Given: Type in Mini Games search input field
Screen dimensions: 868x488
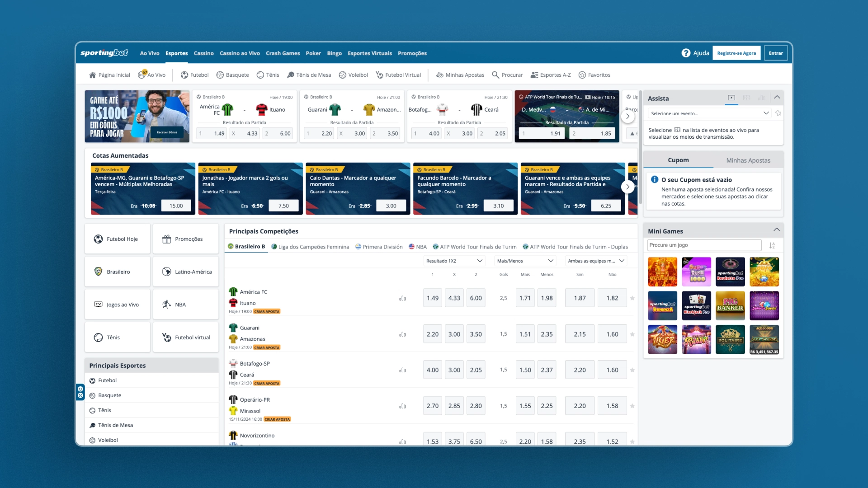Looking at the screenshot, I should [703, 245].
